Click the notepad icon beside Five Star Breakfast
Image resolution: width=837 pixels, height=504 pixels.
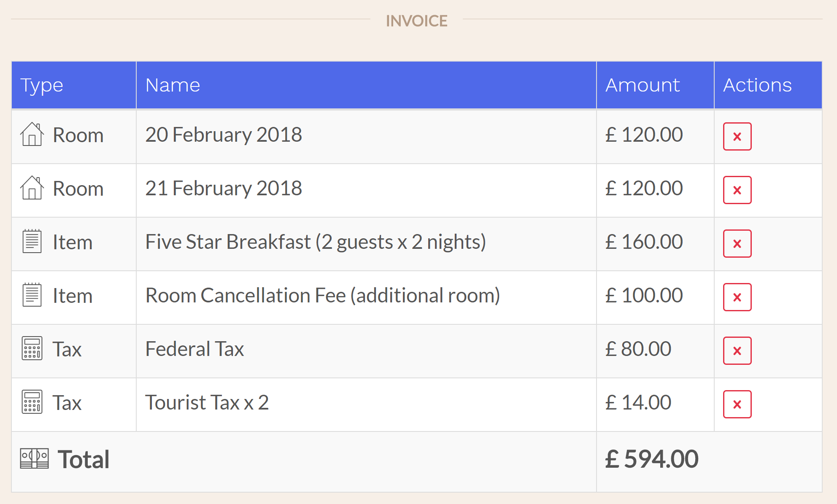tap(32, 241)
